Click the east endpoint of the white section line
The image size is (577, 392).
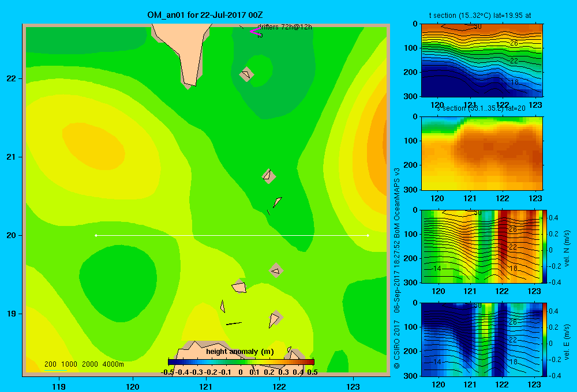point(368,235)
